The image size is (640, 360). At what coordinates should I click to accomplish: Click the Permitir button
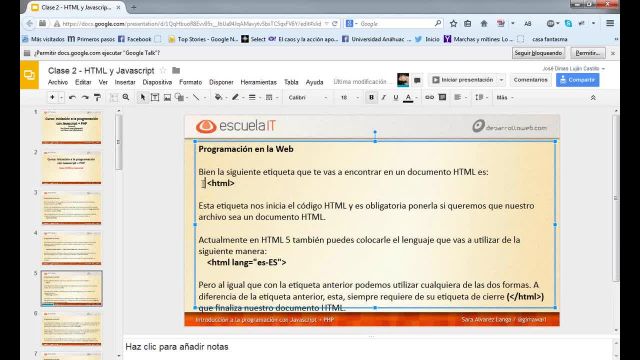pos(588,53)
